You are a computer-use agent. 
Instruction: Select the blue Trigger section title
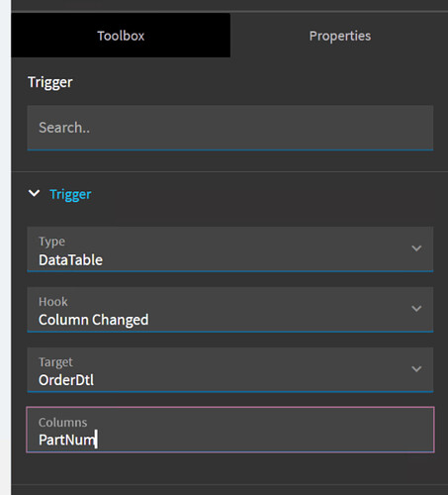(70, 194)
